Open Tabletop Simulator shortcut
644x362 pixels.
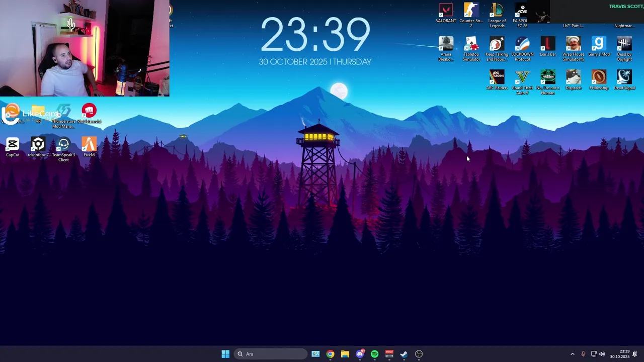[471, 49]
